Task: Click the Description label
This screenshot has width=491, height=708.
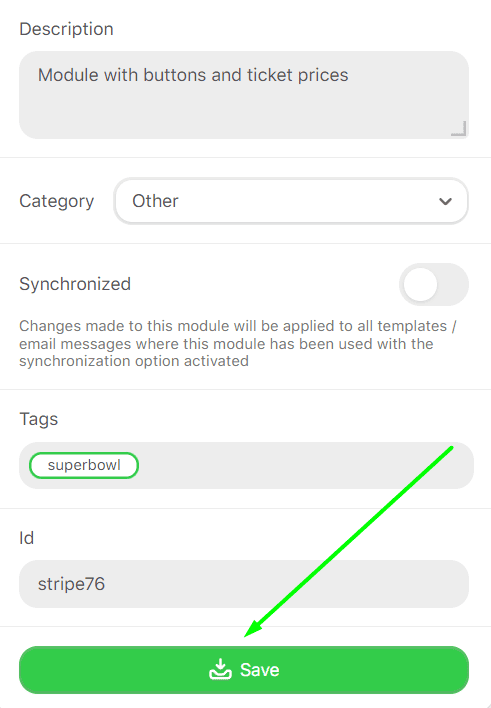Action: pyautogui.click(x=66, y=29)
